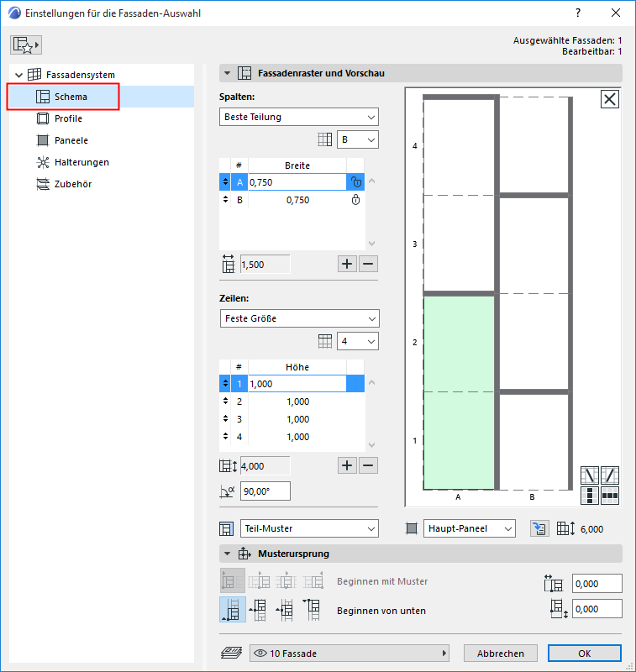Open the Zubehör settings page
Screen dimensions: 636x672
(x=65, y=184)
